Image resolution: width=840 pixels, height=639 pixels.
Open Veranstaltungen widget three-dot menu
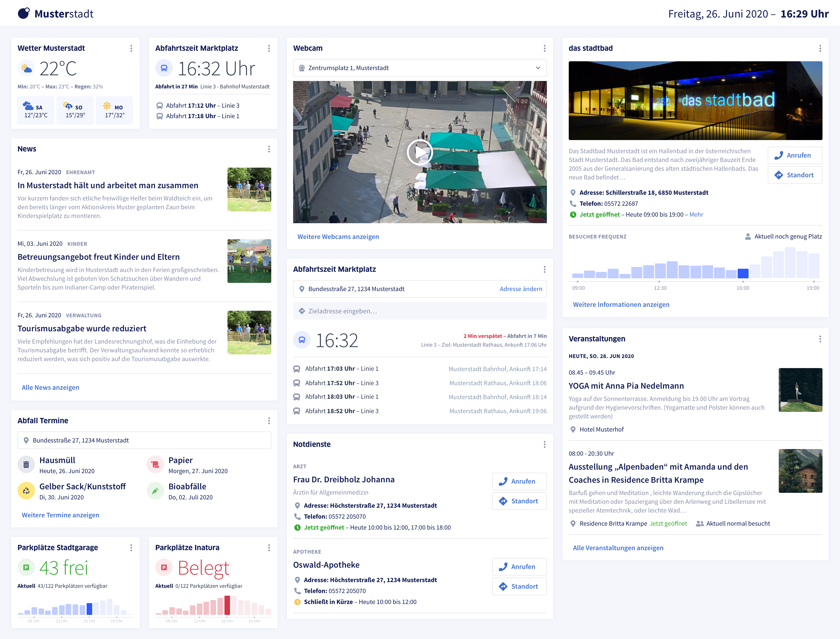point(820,339)
